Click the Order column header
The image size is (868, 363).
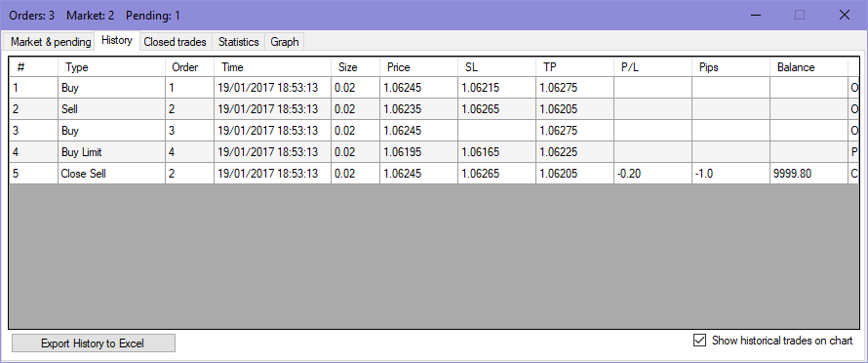click(x=189, y=67)
